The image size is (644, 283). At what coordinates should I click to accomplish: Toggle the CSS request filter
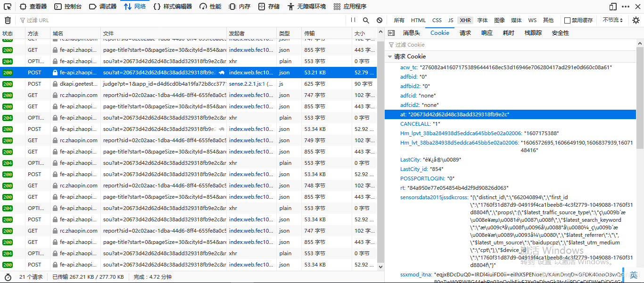pos(437,20)
